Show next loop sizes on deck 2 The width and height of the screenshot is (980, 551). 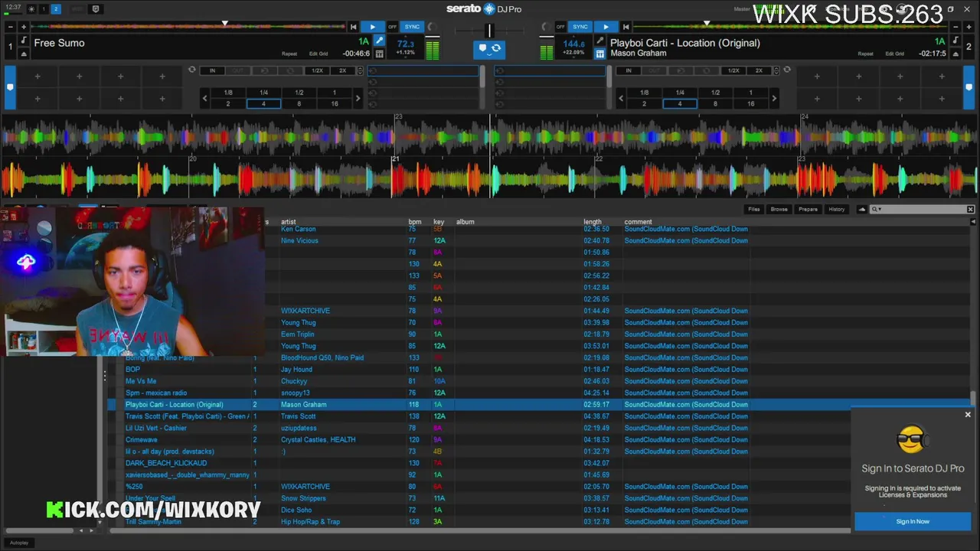(x=774, y=98)
